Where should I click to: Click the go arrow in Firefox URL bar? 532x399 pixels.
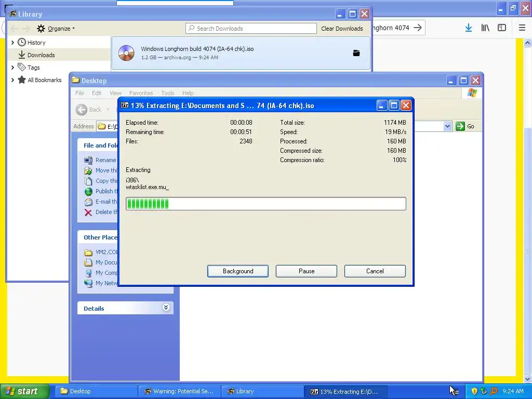(418, 28)
